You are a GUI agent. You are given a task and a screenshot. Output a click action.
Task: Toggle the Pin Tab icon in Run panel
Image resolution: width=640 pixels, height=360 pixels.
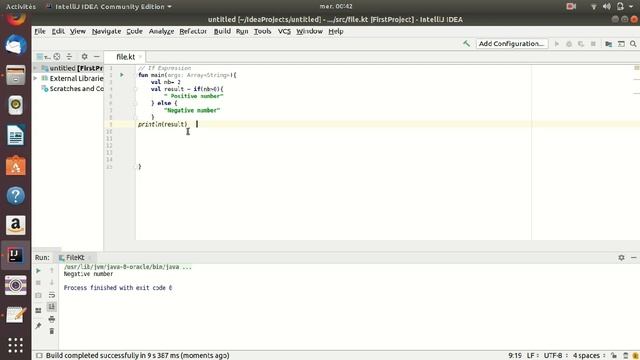point(38,326)
